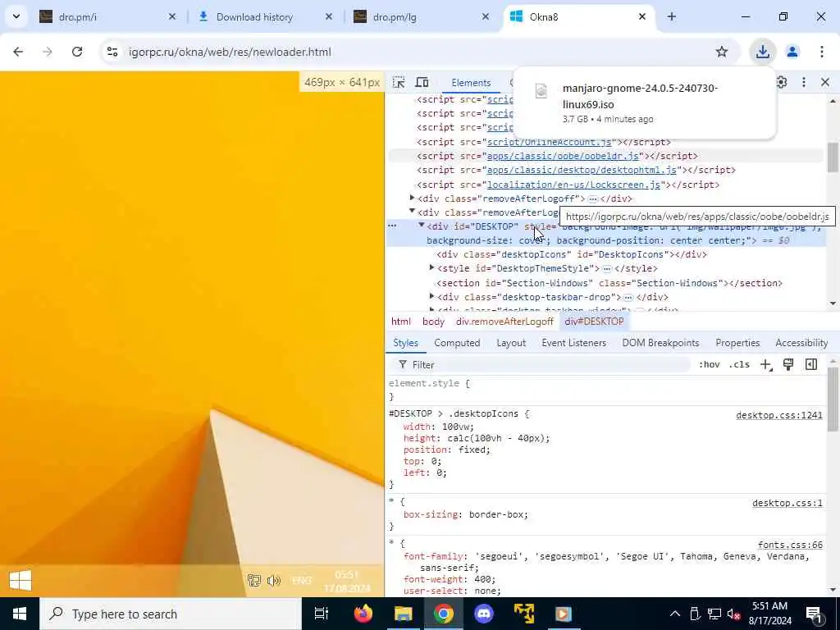
Task: Click the inspect element picker icon
Action: (x=399, y=83)
